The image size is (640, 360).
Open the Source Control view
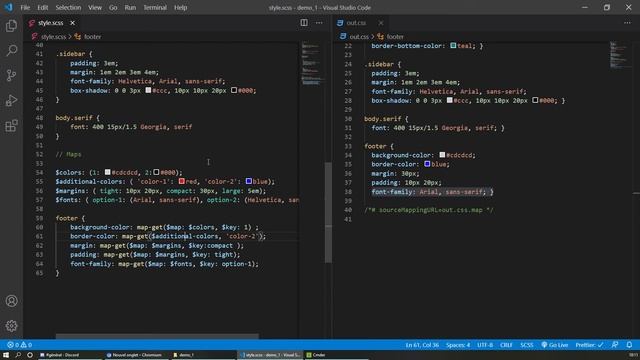pos(11,75)
